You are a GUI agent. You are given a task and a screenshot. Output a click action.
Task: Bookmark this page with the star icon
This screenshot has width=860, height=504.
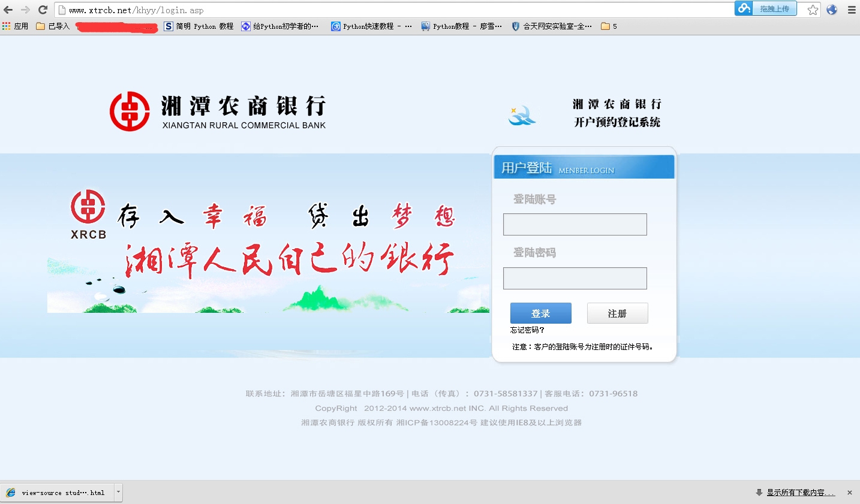[x=813, y=10]
